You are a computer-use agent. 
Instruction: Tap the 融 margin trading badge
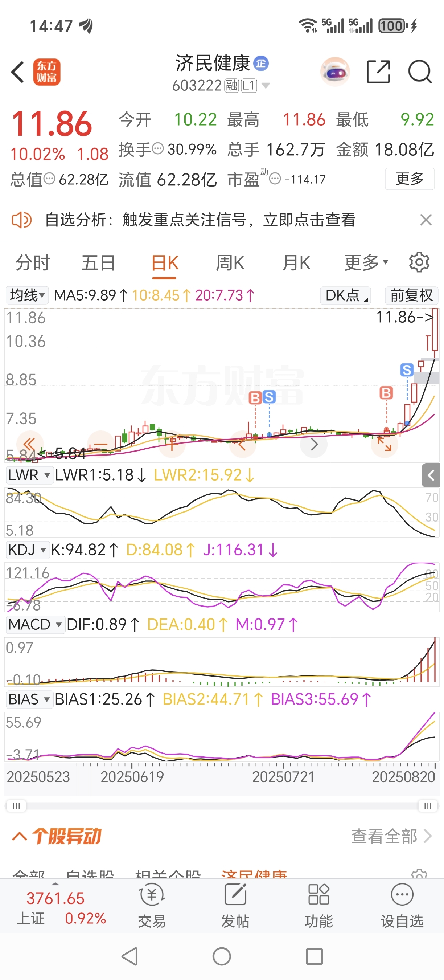(x=231, y=86)
